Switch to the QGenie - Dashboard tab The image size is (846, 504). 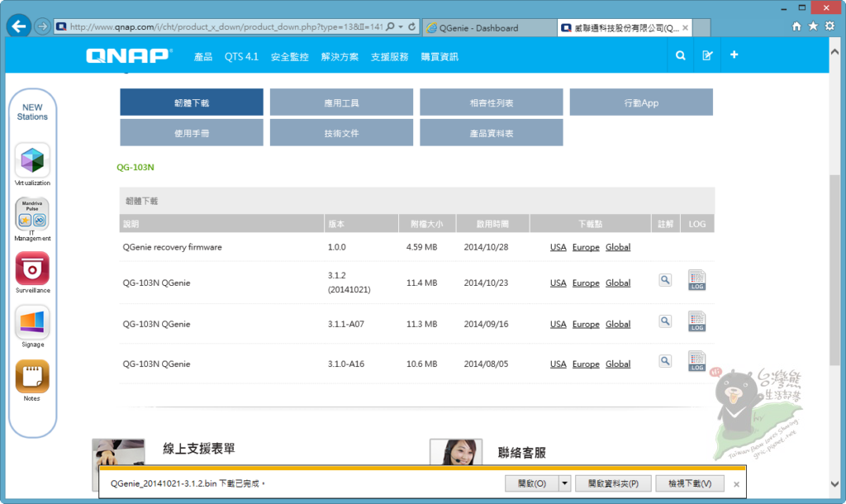pos(490,28)
